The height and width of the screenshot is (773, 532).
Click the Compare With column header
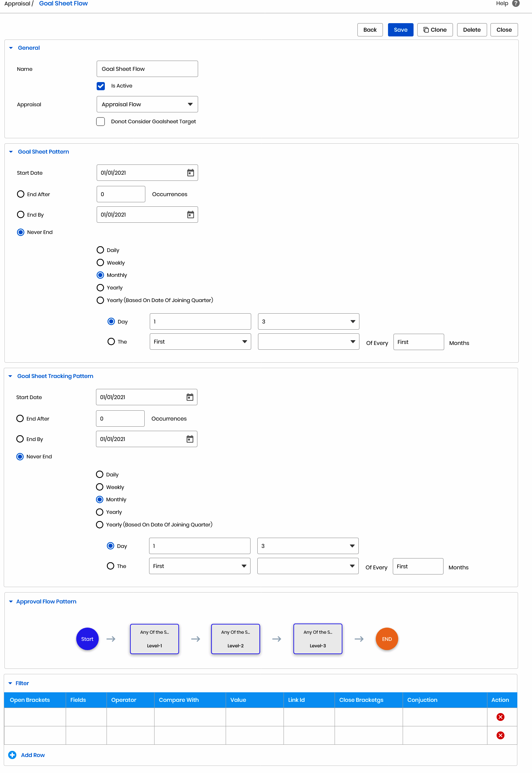[179, 700]
